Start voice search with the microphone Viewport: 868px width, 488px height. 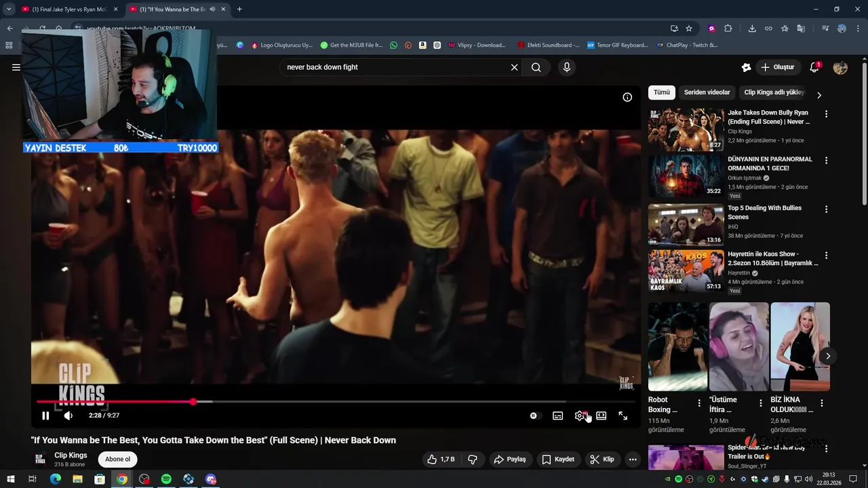tap(566, 67)
